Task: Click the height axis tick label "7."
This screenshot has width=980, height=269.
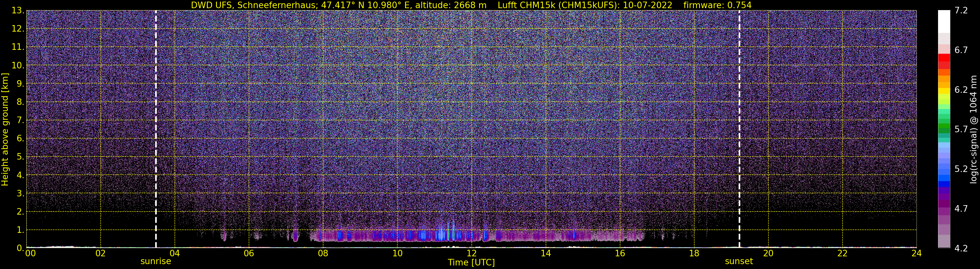Action: [x=20, y=120]
